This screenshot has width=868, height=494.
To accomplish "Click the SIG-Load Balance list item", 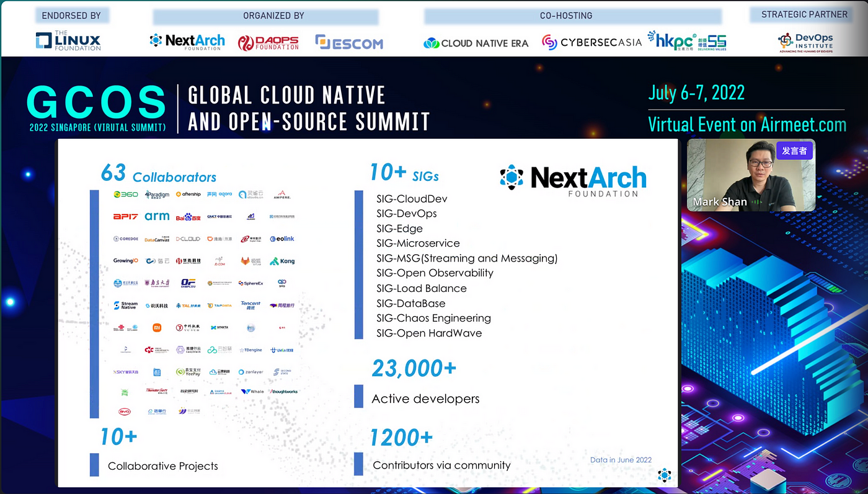I will click(422, 288).
